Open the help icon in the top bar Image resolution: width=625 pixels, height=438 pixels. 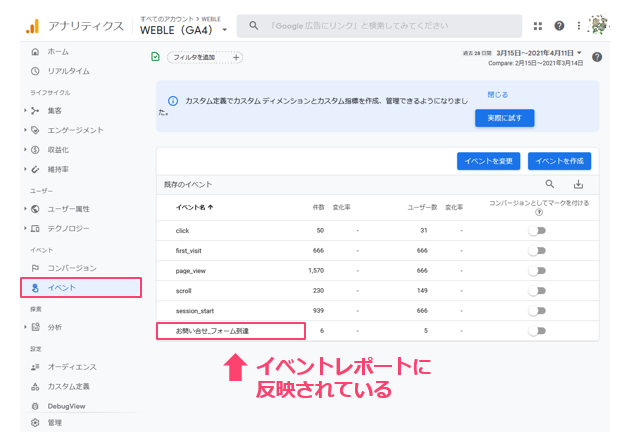[x=559, y=26]
